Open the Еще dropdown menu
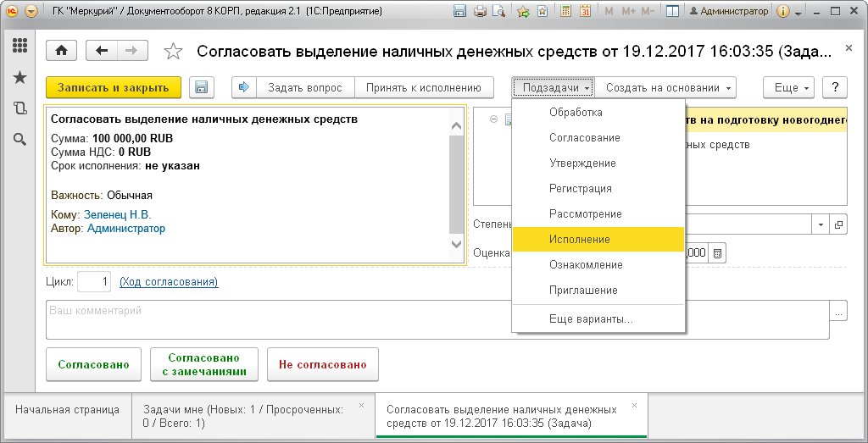Viewport: 868px width, 443px height. [x=789, y=87]
